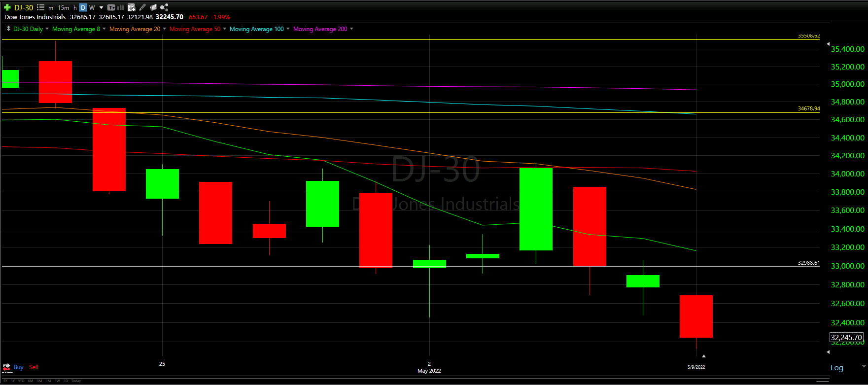Click the up-down arrows beside DJ-30 Daily
The height and width of the screenshot is (385, 868).
[8, 29]
